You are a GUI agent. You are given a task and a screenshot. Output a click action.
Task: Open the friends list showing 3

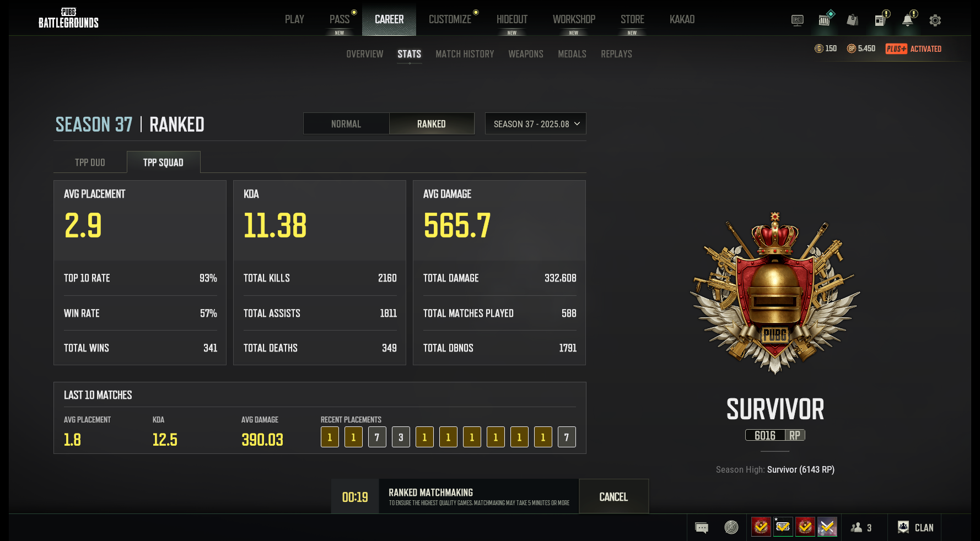tap(861, 527)
